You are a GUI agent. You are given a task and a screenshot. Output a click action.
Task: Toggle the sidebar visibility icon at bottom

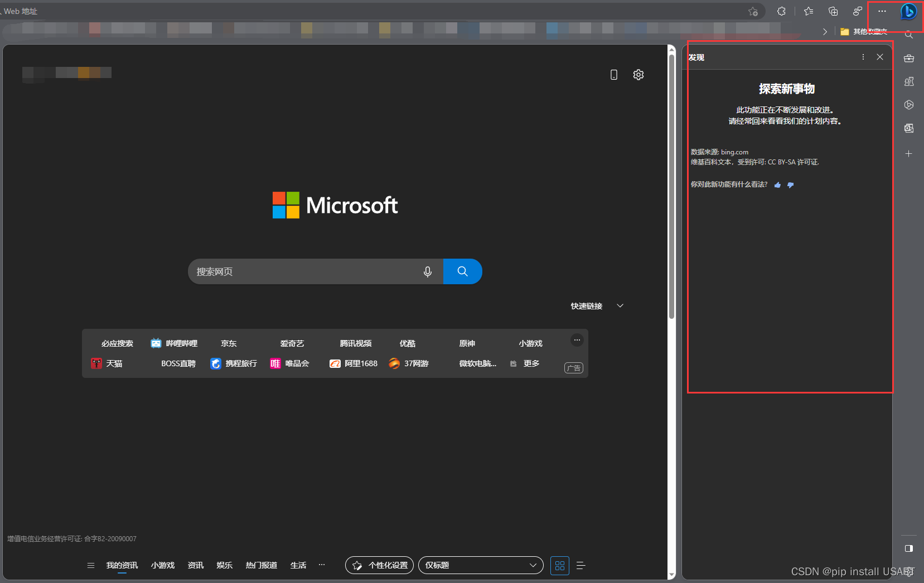click(x=909, y=548)
